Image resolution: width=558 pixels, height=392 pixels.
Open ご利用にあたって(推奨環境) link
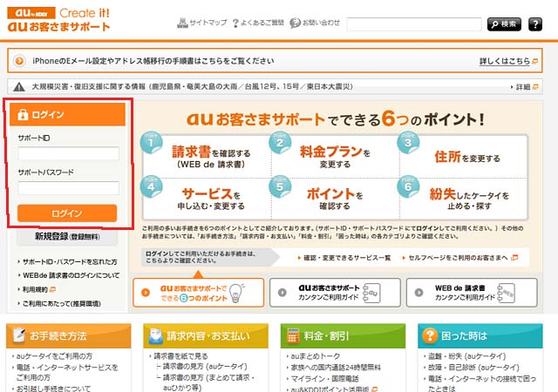(x=62, y=303)
